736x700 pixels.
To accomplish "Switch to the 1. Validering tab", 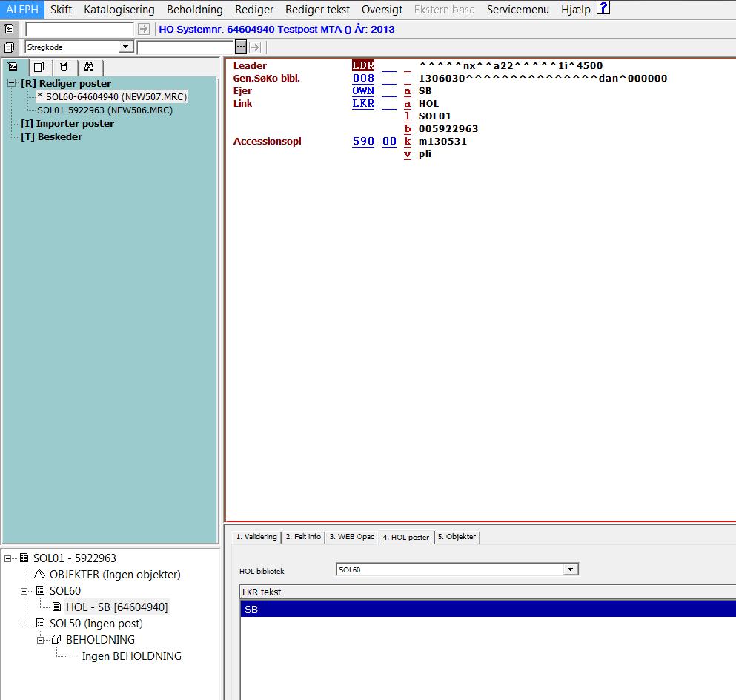I will pos(256,537).
